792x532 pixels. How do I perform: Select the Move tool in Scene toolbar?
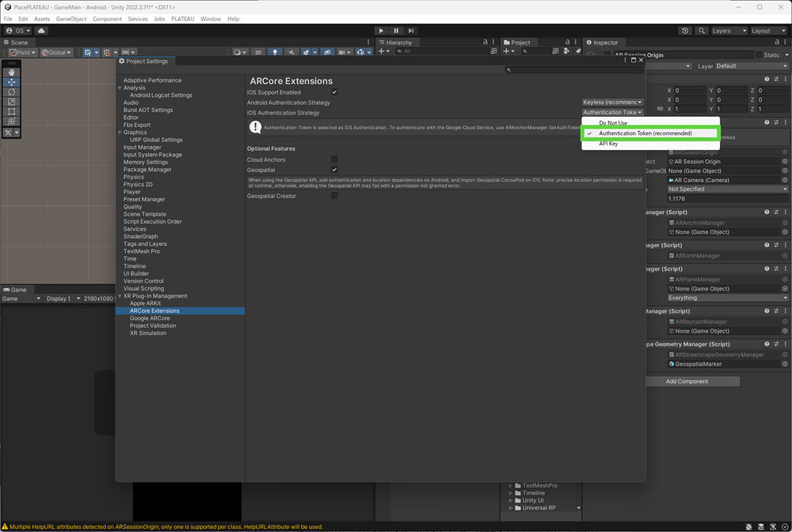[12, 82]
